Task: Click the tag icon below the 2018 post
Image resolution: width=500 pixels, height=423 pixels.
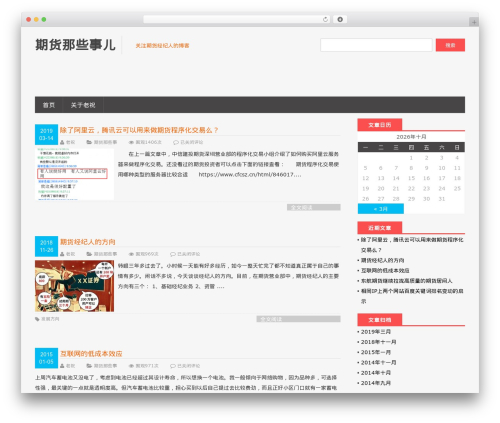Action: tap(37, 319)
